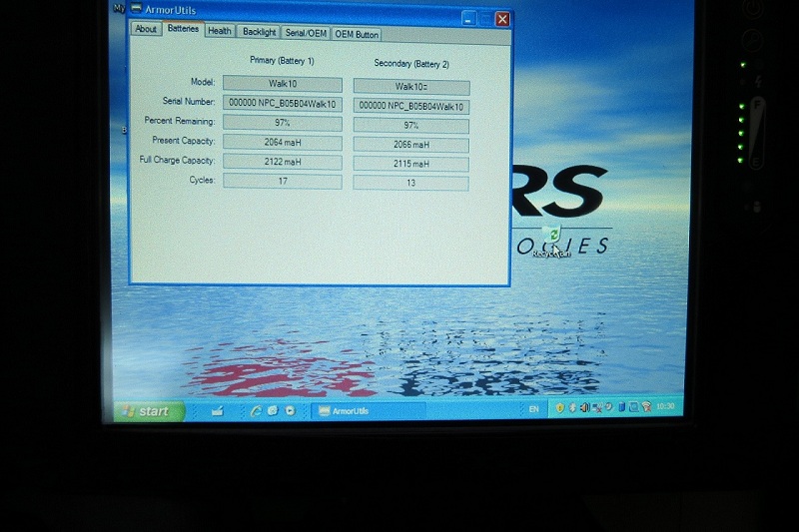This screenshot has height=532, width=799.
Task: Click the Start button
Action: click(148, 411)
